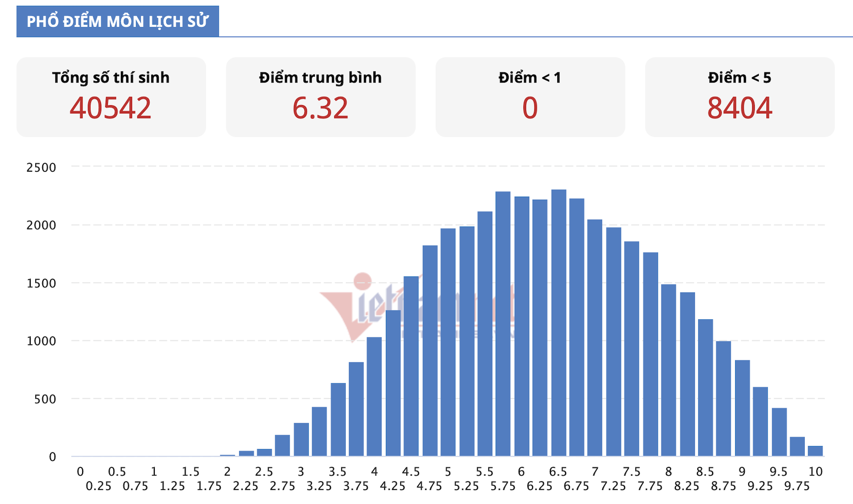Click the tallest bar at score 6.5
This screenshot has height=504, width=853.
[559, 323]
